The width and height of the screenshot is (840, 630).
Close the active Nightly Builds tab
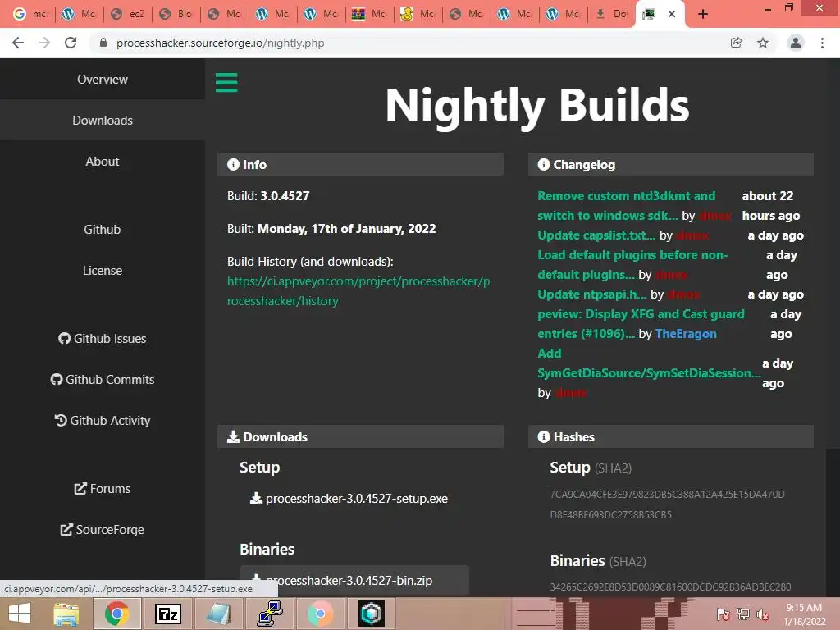click(x=672, y=14)
